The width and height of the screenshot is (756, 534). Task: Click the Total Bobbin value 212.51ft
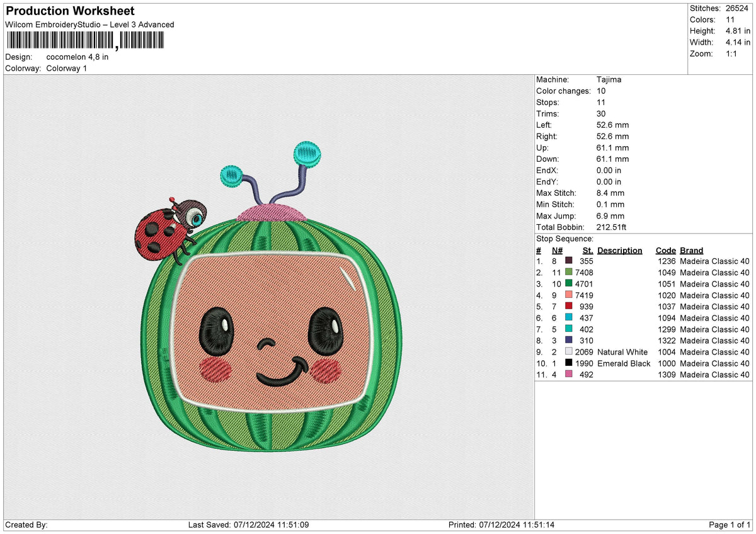click(611, 227)
